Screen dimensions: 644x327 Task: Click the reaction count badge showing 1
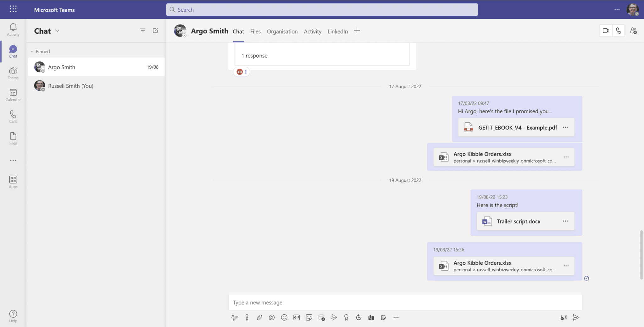(241, 72)
